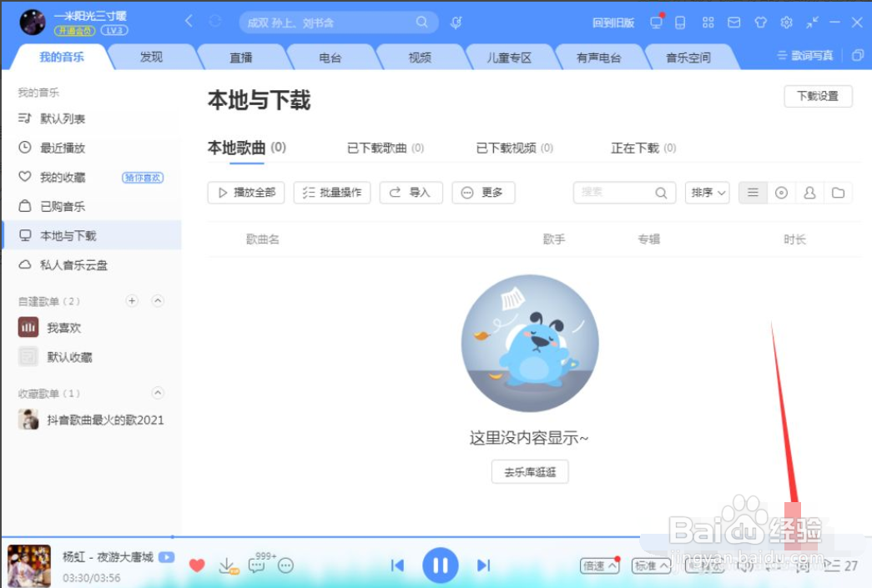This screenshot has height=588, width=872.
Task: Click 回到旧版 to return to the old version
Action: pos(612,23)
